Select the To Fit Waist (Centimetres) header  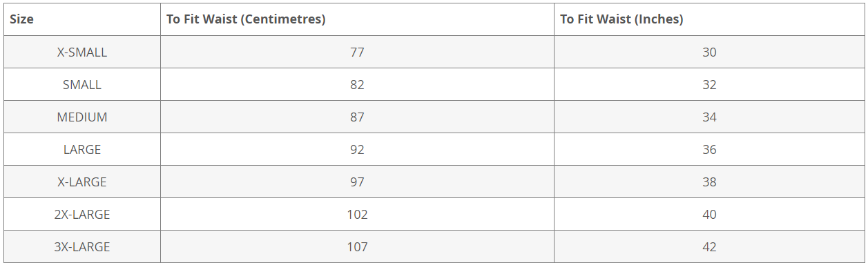(x=357, y=19)
